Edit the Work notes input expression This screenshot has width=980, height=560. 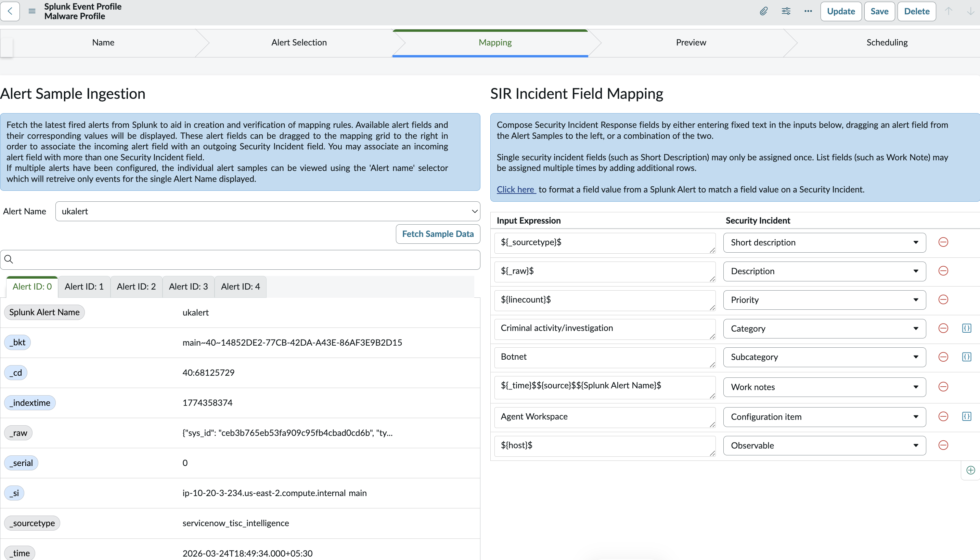tap(605, 387)
